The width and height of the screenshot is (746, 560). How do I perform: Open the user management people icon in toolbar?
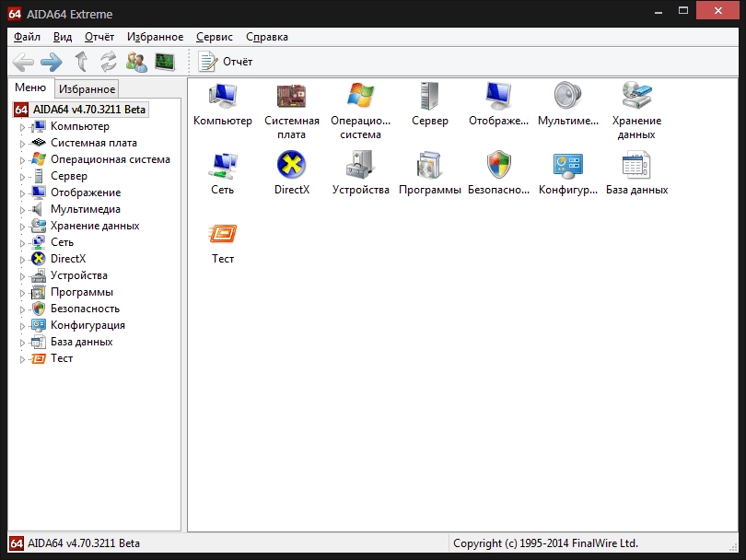pyautogui.click(x=136, y=62)
